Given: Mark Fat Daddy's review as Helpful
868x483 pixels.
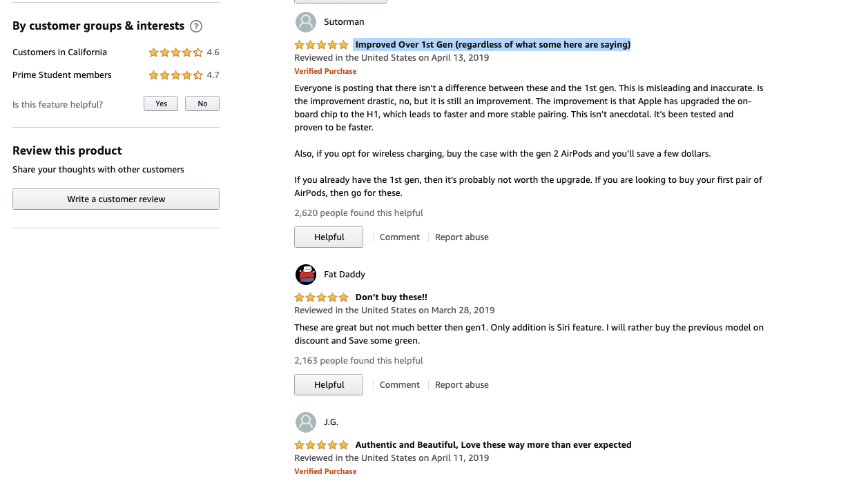Looking at the screenshot, I should [328, 384].
